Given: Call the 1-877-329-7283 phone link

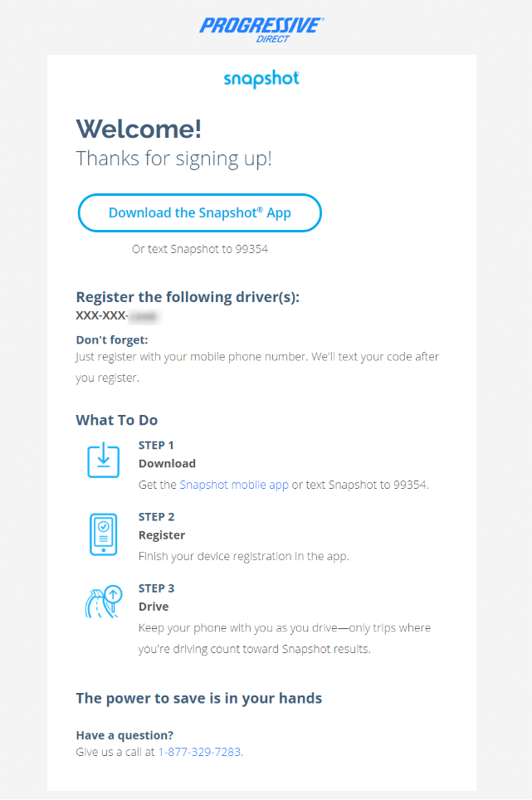Looking at the screenshot, I should pos(200,752).
